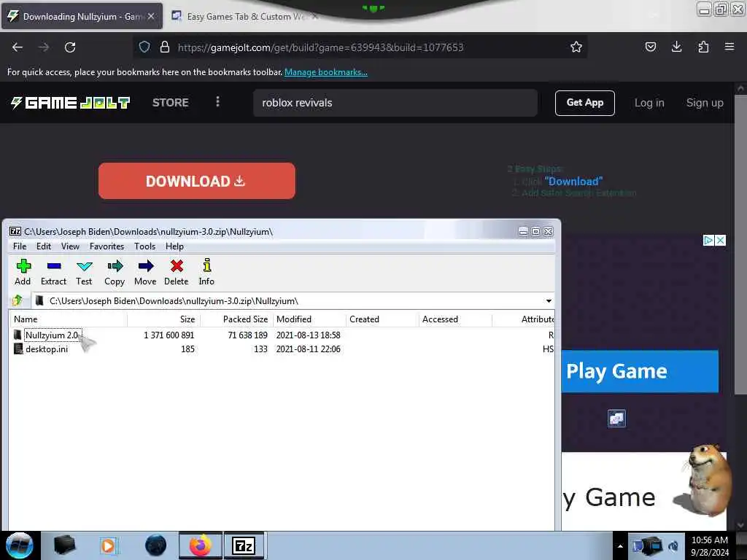Open the Help menu in 7-Zip
Screen dimensions: 747x560
coord(174,246)
